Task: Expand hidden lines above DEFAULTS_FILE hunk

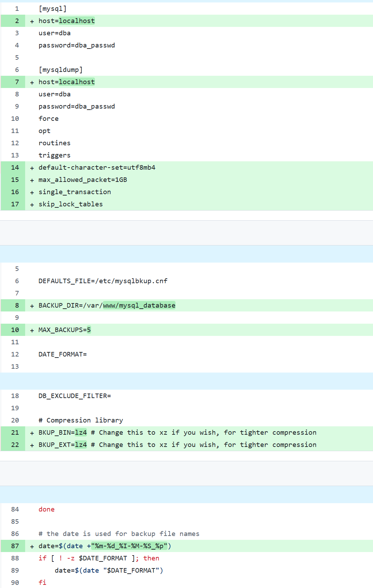Action: pyautogui.click(x=186, y=254)
